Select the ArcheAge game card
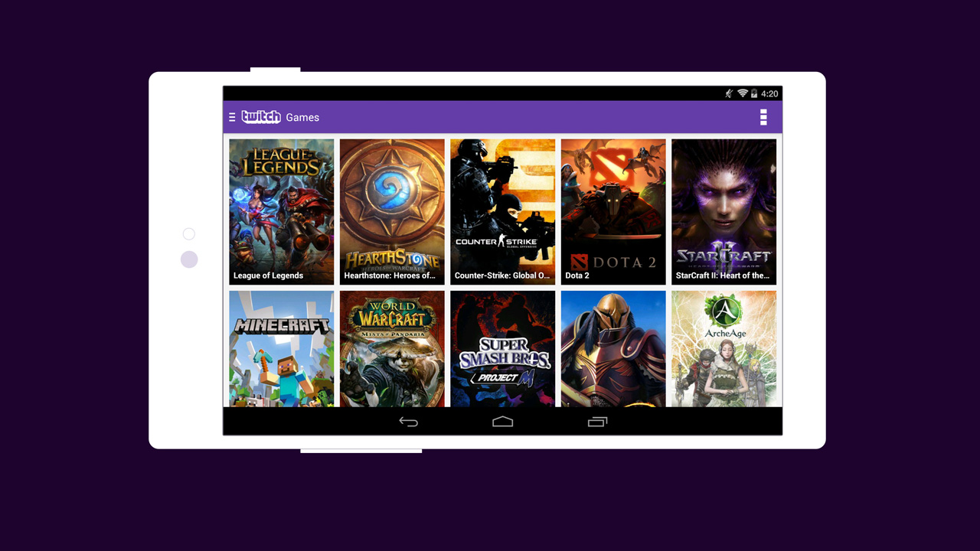This screenshot has height=551, width=980. tap(724, 348)
